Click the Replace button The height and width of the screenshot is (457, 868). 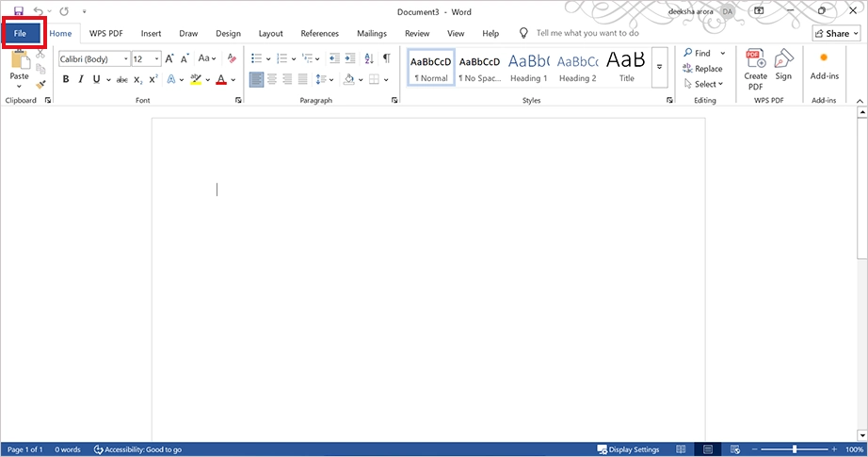(x=702, y=69)
